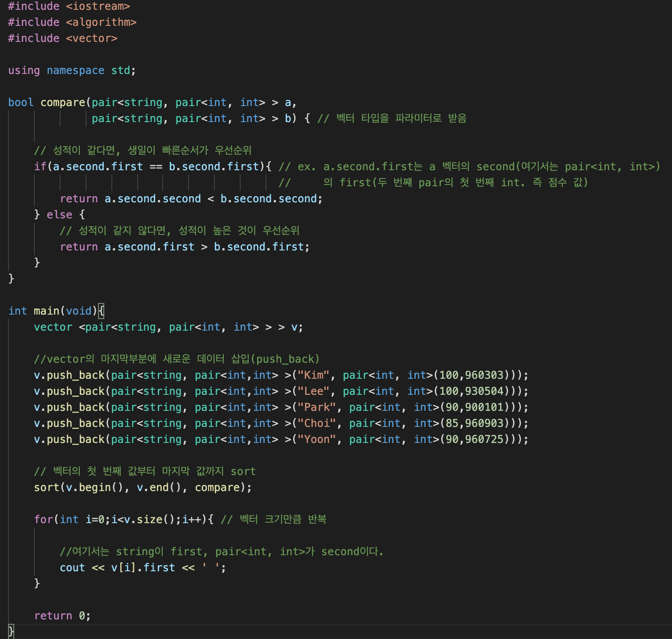
Task: Click the cout output statement
Action: 142,567
